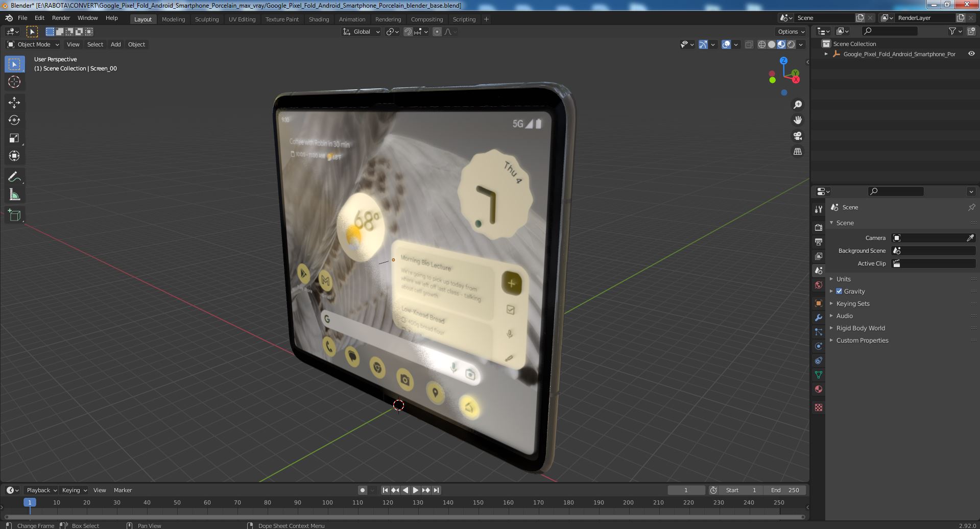The height and width of the screenshot is (529, 980).
Task: Select the Scale tool
Action: pyautogui.click(x=14, y=138)
